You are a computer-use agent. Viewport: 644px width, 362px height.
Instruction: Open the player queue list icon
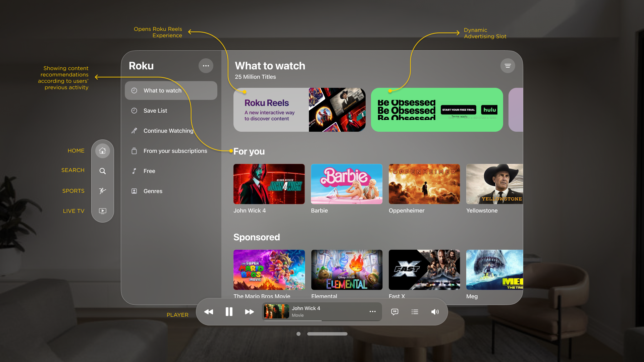coord(415,312)
